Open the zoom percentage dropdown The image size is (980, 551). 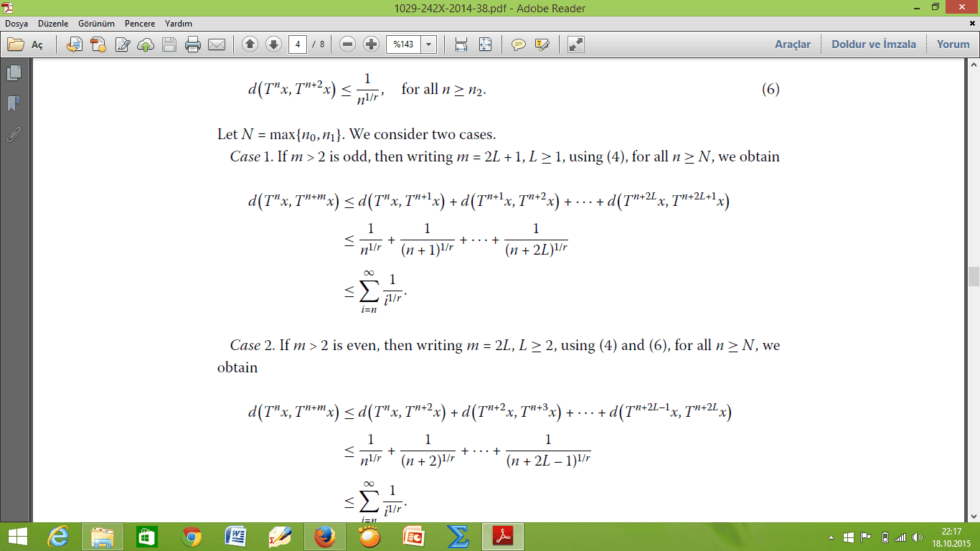tap(429, 44)
